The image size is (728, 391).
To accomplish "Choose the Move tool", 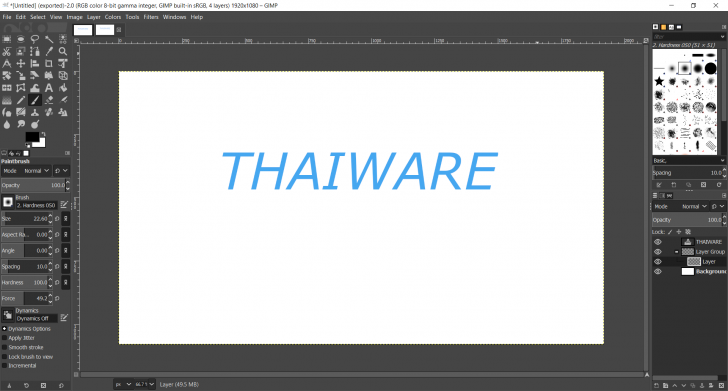I will point(21,64).
